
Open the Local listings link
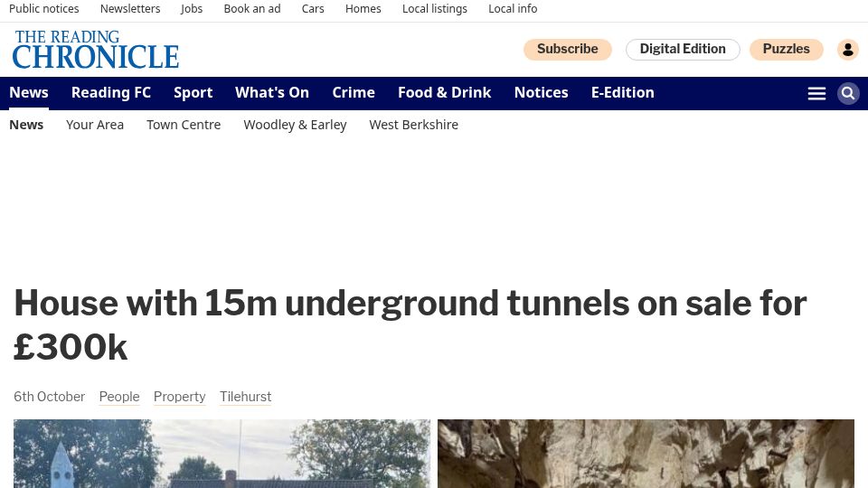click(x=435, y=9)
